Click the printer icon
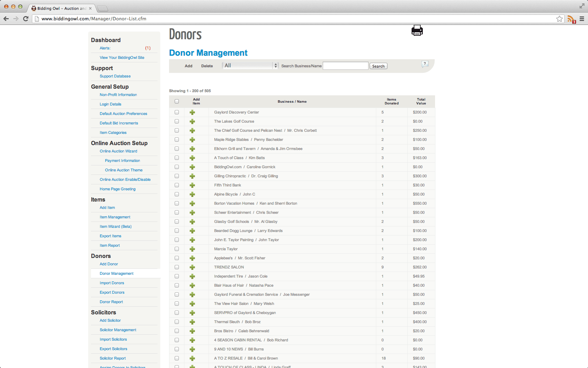The height and width of the screenshot is (368, 588). (x=417, y=30)
